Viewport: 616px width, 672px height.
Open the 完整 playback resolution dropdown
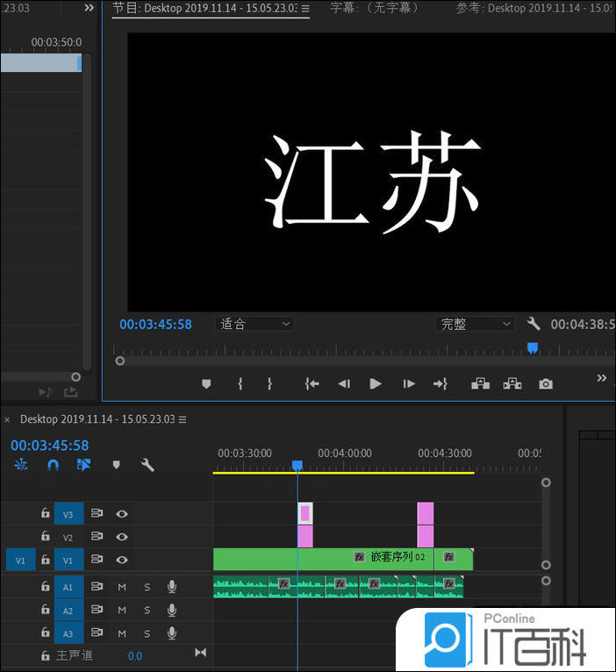click(475, 324)
